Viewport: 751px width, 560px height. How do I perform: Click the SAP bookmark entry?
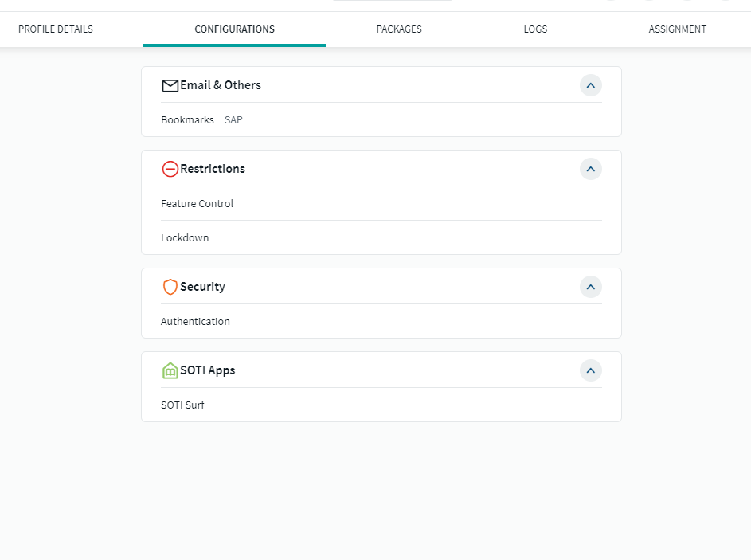pyautogui.click(x=233, y=120)
